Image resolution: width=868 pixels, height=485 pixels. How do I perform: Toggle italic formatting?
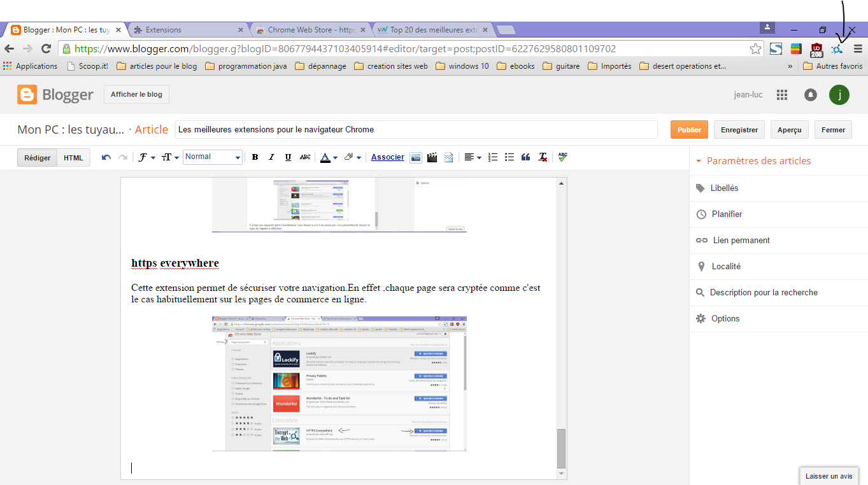[x=271, y=157]
